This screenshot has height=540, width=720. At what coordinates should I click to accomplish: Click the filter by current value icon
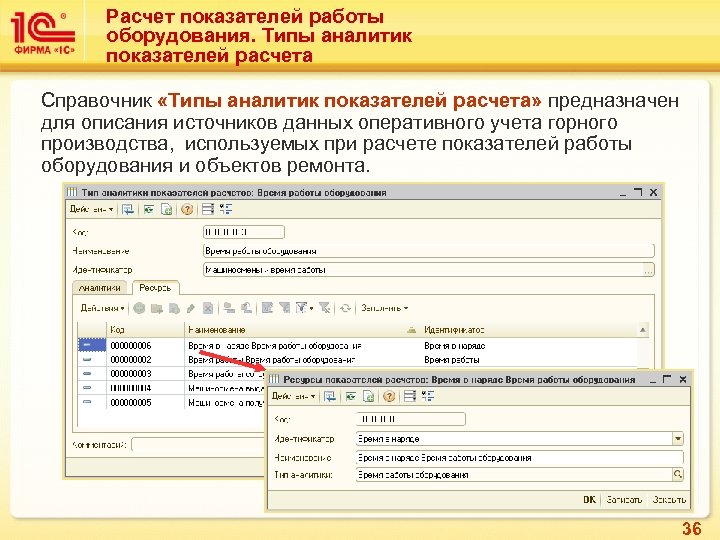coord(285,308)
